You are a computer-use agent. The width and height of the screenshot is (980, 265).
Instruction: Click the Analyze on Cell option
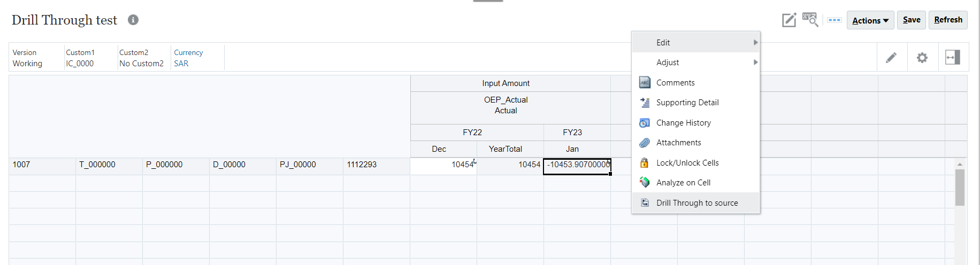tap(683, 183)
